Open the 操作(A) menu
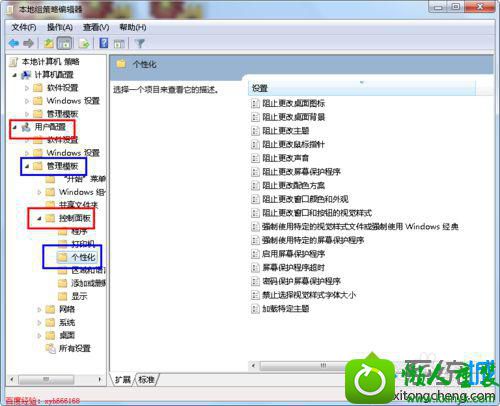This screenshot has height=406, width=500. (x=60, y=27)
